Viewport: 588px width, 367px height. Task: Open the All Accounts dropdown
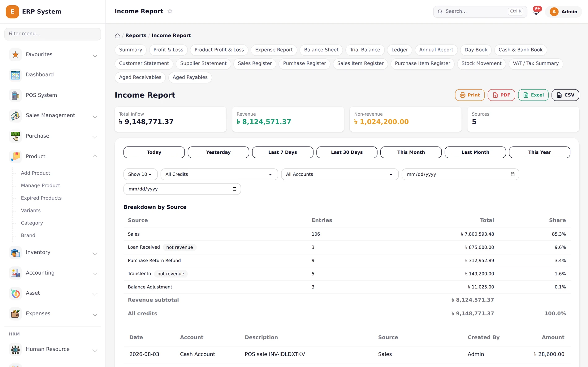pos(339,174)
